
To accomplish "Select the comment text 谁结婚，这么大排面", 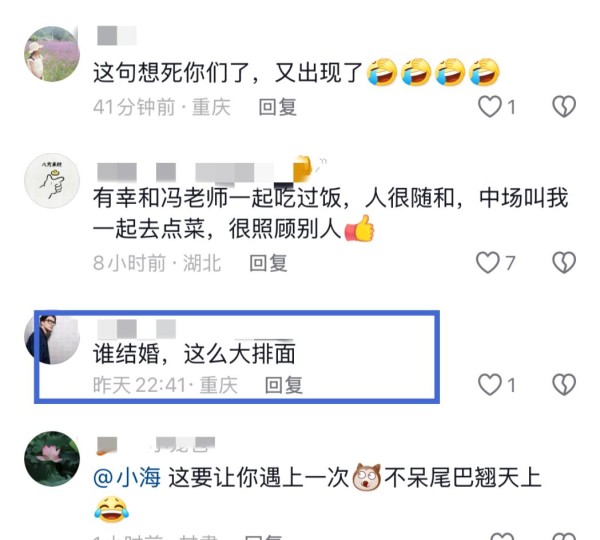I will [194, 354].
